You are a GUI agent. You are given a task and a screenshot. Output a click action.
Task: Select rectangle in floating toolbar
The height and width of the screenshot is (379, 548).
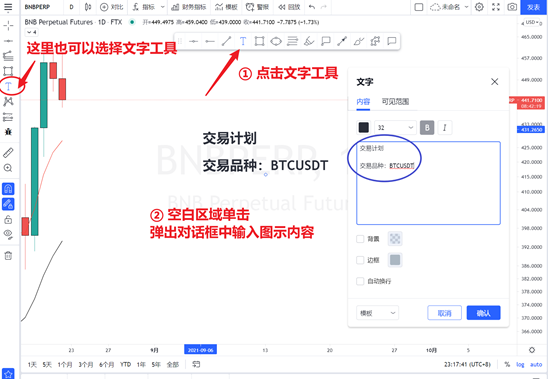[259, 41]
